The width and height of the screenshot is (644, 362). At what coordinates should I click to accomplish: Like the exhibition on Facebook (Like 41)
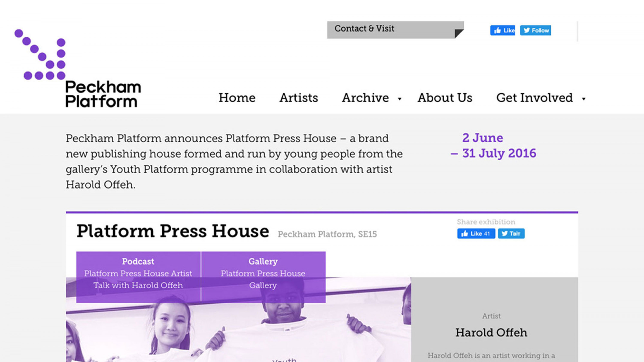476,234
